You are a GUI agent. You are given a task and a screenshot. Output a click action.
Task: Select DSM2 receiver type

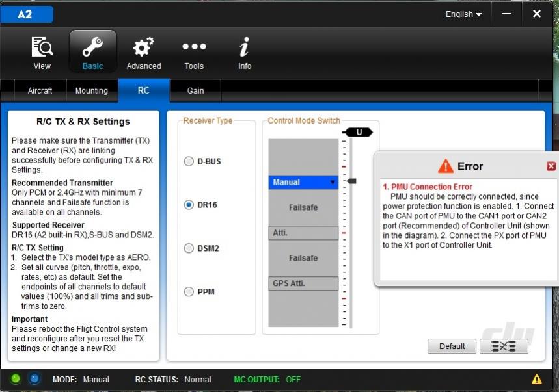[189, 248]
